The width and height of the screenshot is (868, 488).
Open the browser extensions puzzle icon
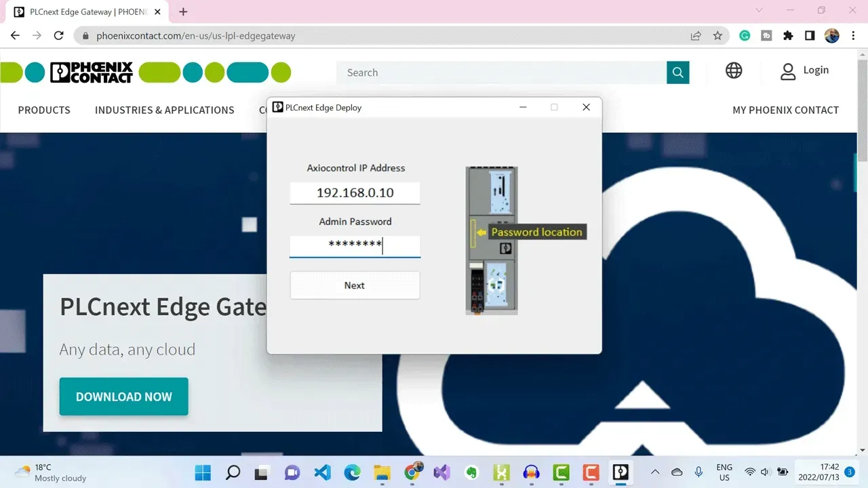[788, 36]
